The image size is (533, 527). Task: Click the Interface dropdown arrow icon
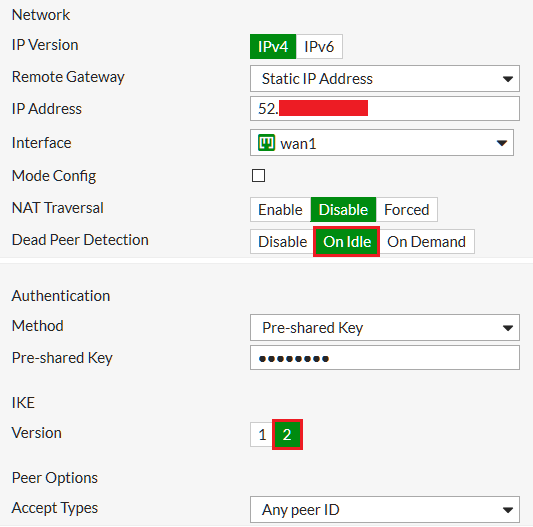pos(502,143)
